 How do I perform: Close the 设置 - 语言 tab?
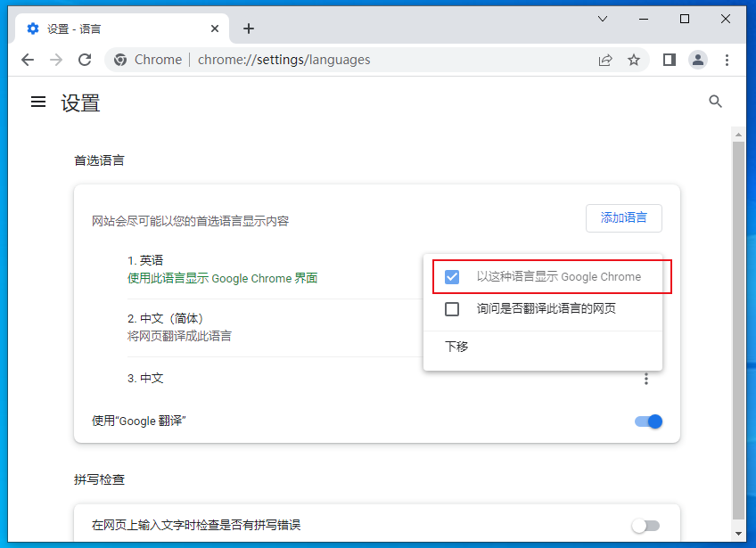click(x=215, y=29)
